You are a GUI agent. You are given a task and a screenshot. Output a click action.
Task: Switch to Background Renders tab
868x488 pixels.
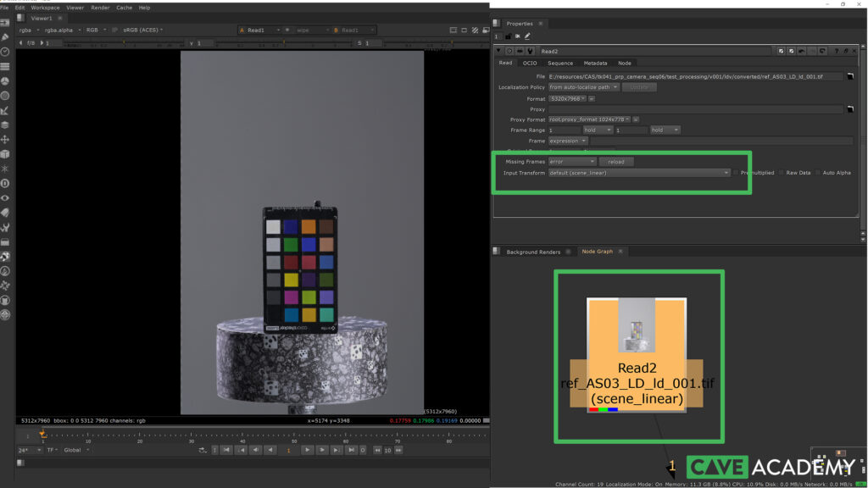click(532, 252)
